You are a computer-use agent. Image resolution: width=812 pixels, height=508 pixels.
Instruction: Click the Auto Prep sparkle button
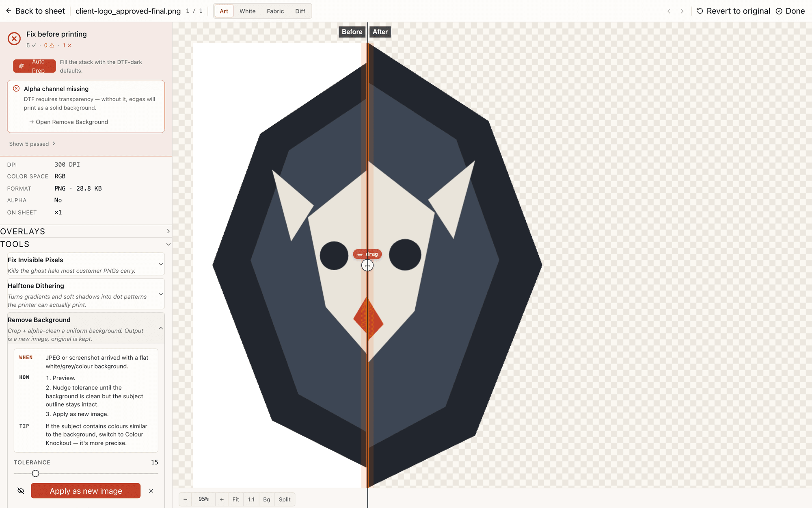pyautogui.click(x=34, y=66)
